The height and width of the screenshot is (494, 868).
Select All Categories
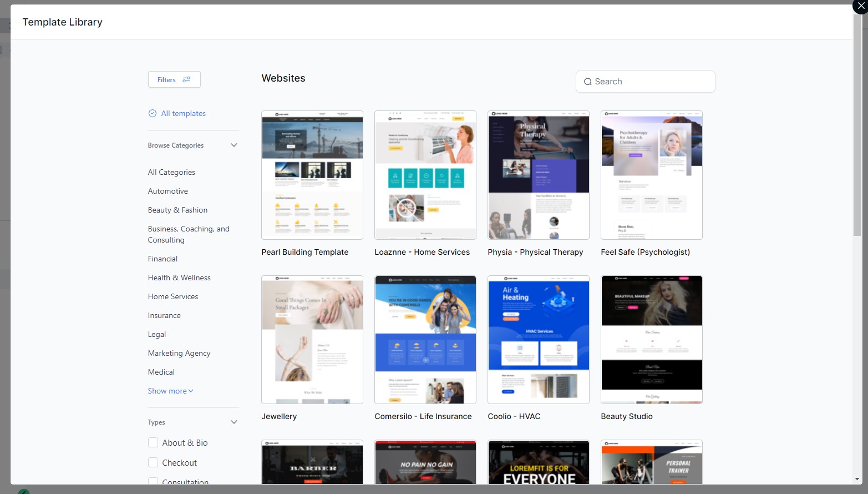(x=171, y=172)
